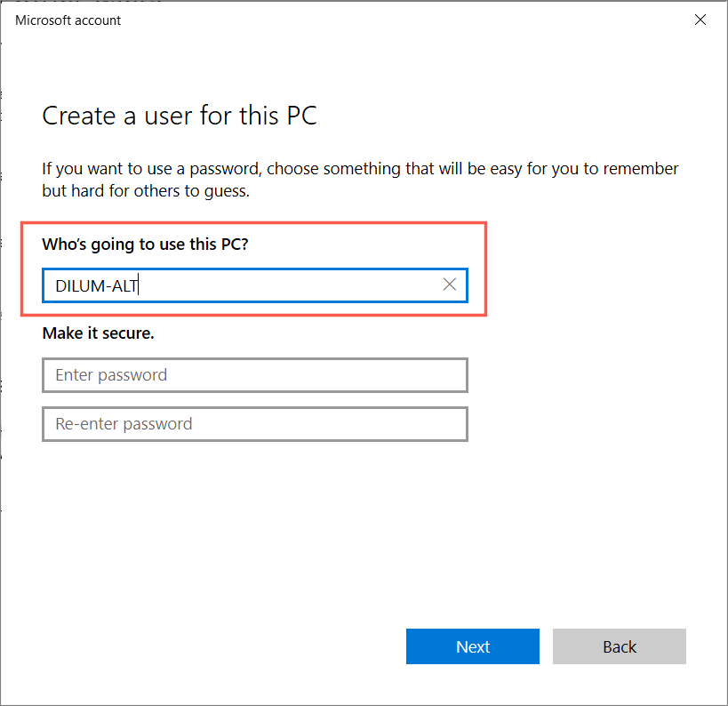Click the "Who's going to use this PC?" label

pyautogui.click(x=145, y=245)
